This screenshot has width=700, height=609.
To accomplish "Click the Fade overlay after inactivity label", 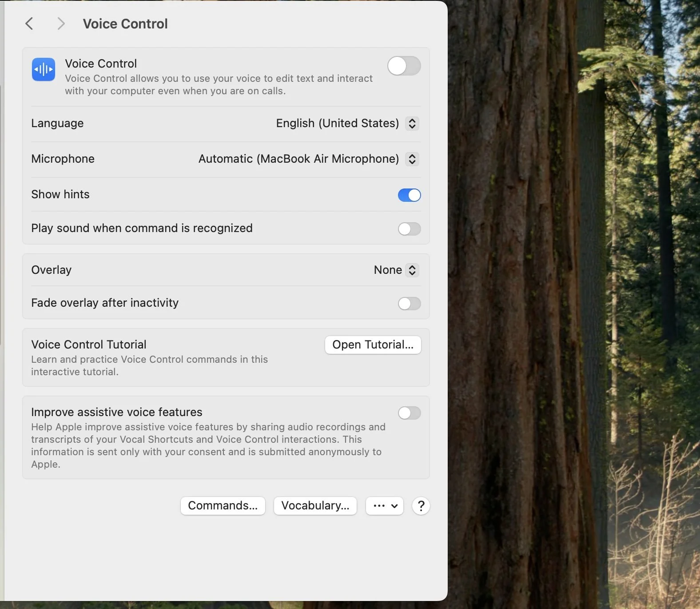I will tap(105, 303).
